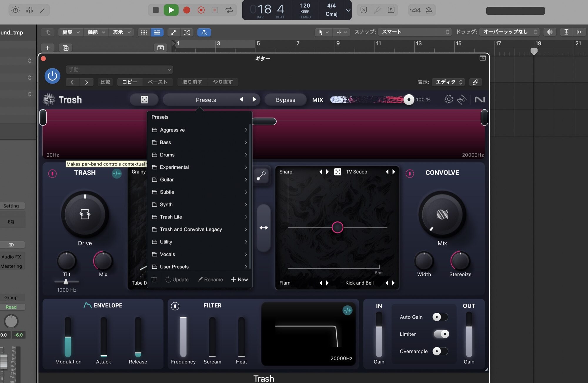Open the drag mode dropdown
Screen dimensions: 588x383
[x=510, y=32]
